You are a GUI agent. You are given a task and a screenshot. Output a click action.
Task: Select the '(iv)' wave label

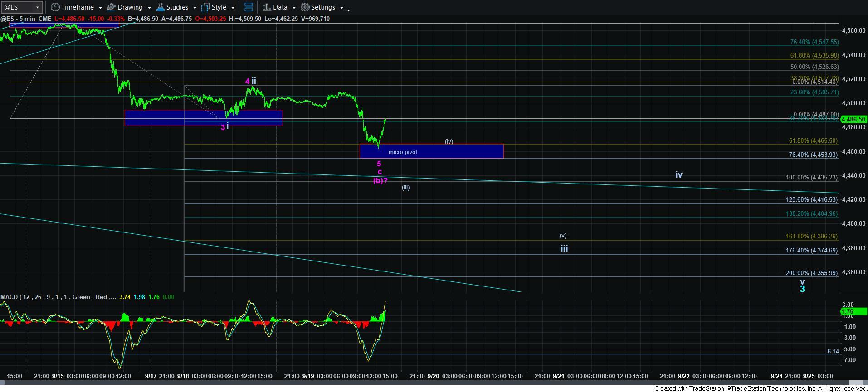[x=449, y=141]
